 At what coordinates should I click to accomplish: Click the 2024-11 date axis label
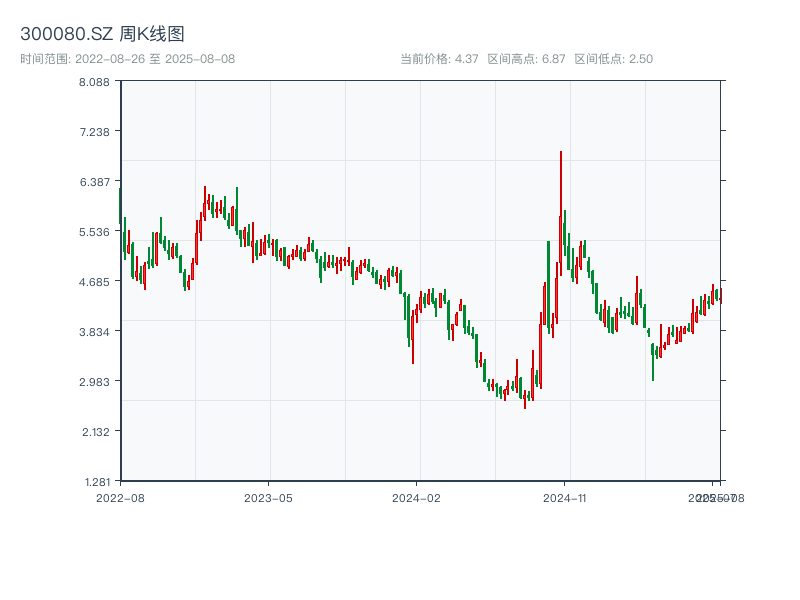(x=564, y=497)
